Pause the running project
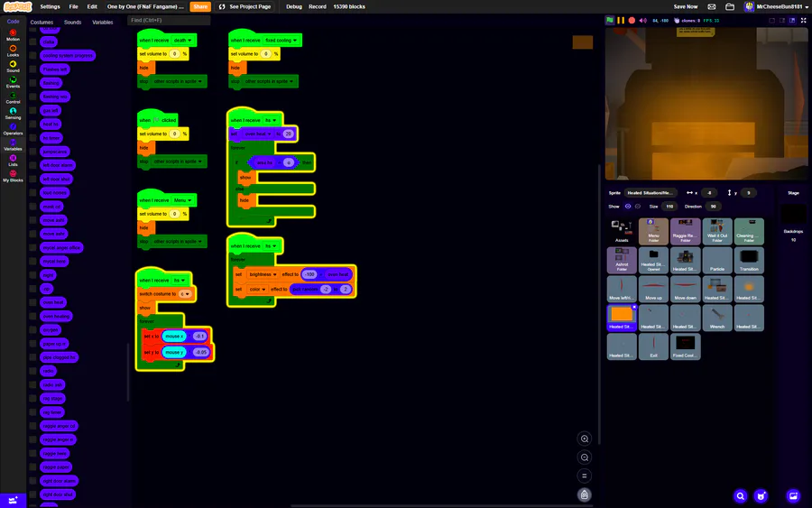The height and width of the screenshot is (508, 812). (x=621, y=20)
